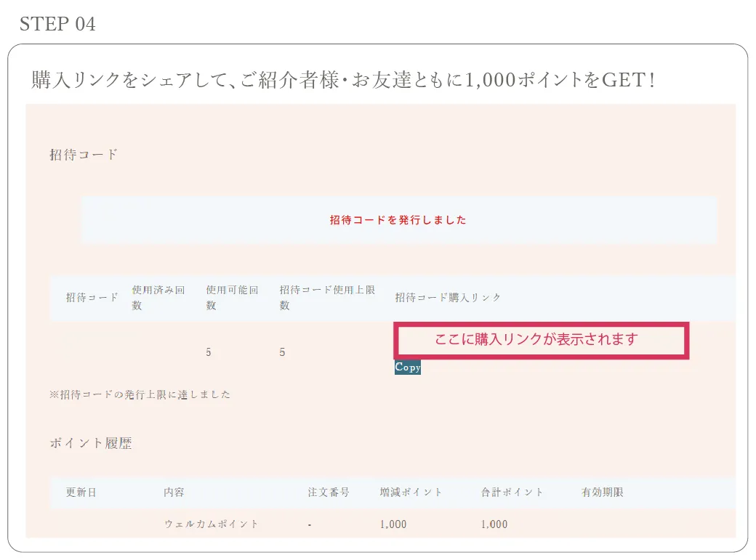Click the 更新日 column header
This screenshot has width=756, height=560.
coord(81,492)
